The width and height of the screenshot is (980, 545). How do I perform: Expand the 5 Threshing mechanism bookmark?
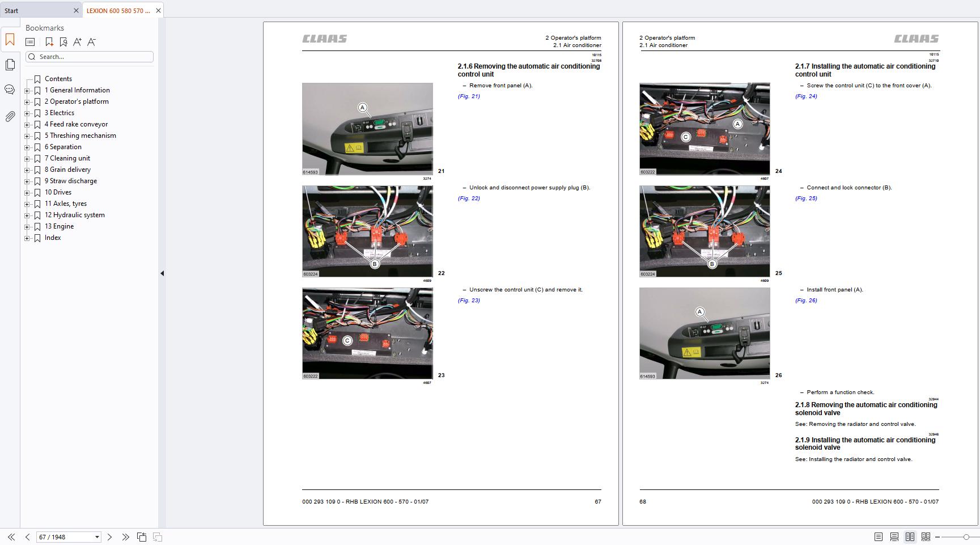[x=27, y=136]
